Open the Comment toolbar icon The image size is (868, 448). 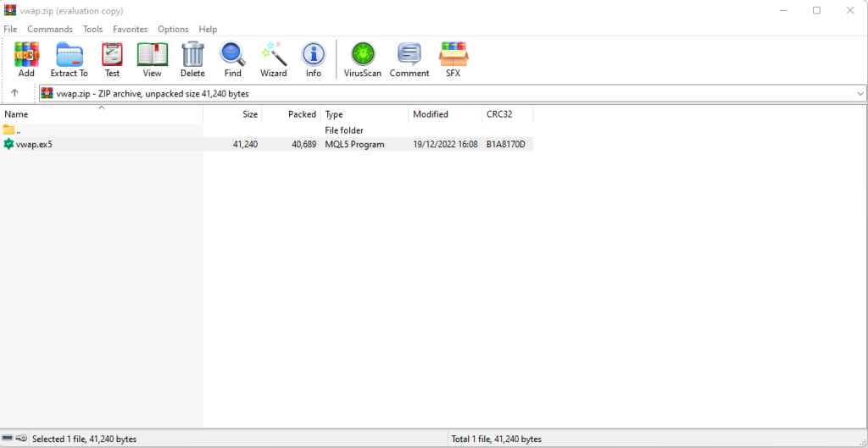tap(409, 59)
